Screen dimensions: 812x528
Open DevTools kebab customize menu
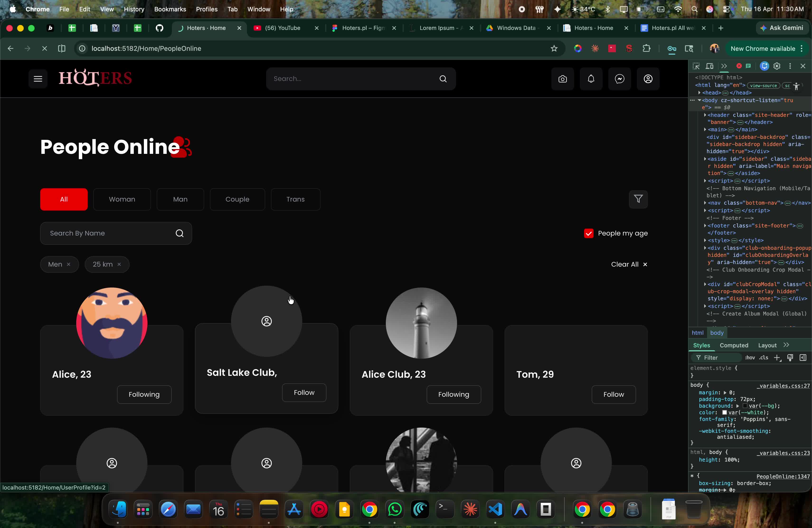790,66
